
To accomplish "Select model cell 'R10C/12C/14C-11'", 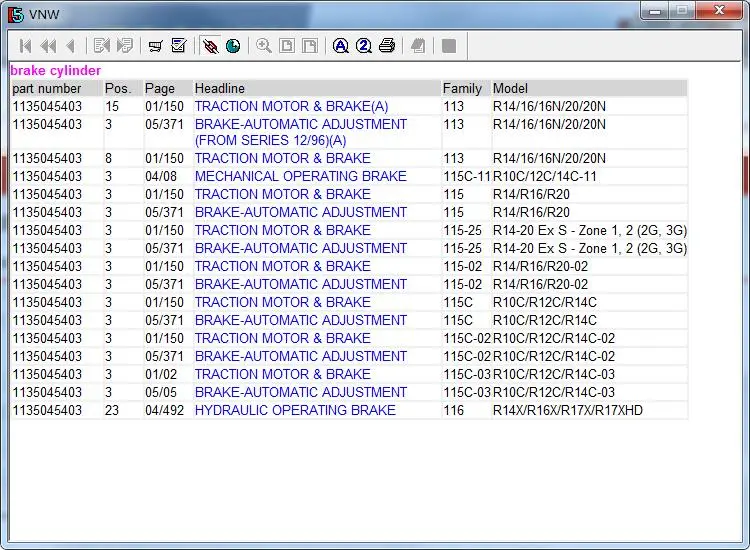I will tap(545, 176).
